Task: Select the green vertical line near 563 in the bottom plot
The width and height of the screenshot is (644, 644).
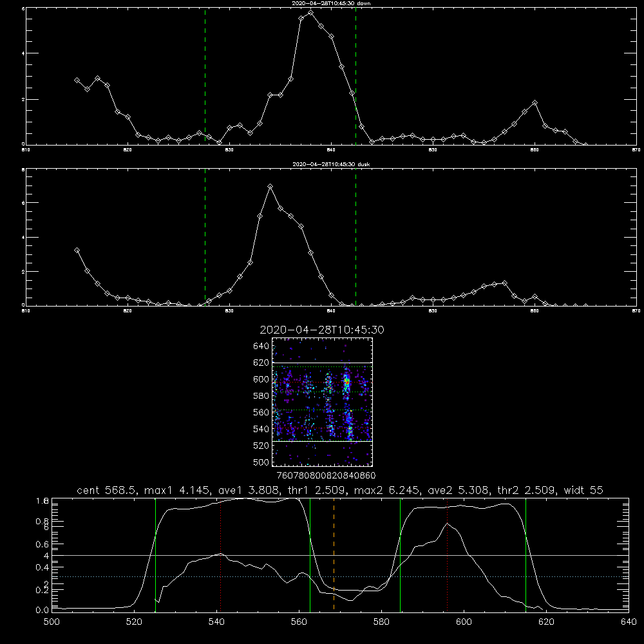Action: [x=310, y=554]
